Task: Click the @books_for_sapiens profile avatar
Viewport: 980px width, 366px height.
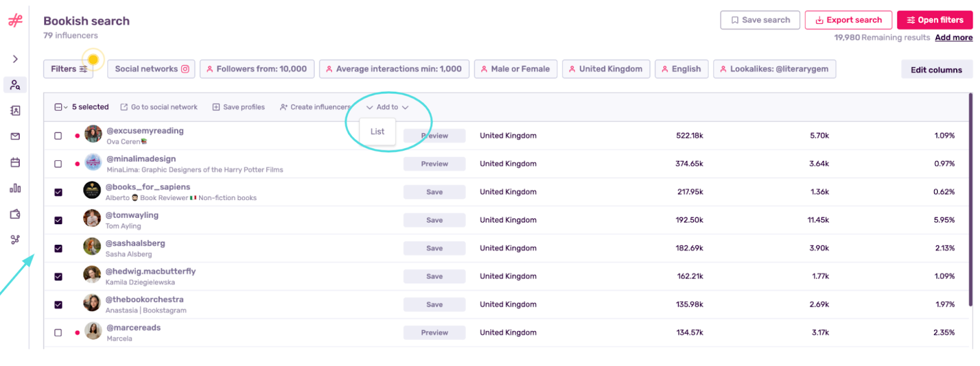Action: 92,190
